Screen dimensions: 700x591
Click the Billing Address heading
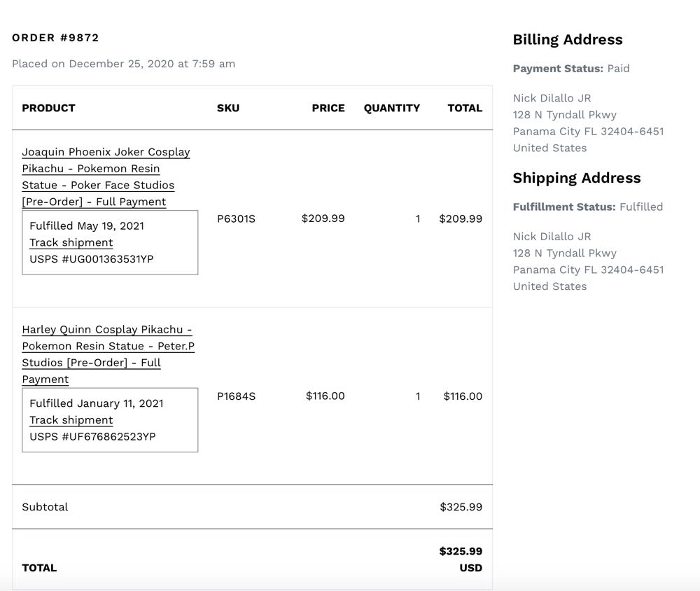567,40
